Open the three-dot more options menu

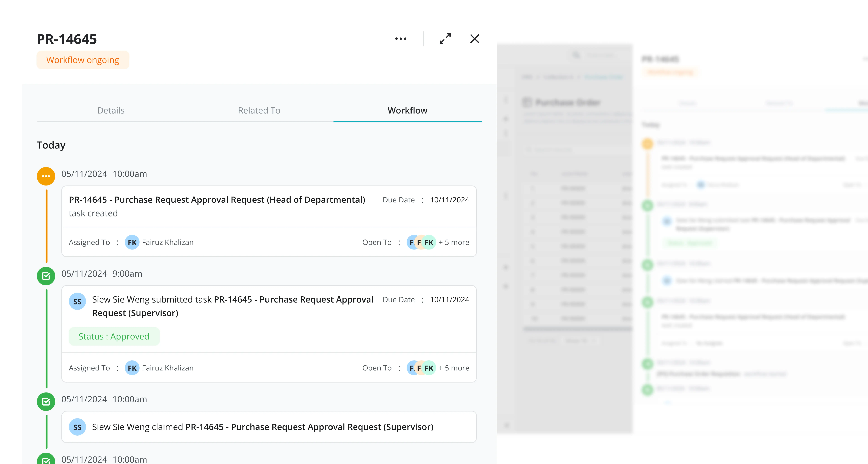(401, 39)
